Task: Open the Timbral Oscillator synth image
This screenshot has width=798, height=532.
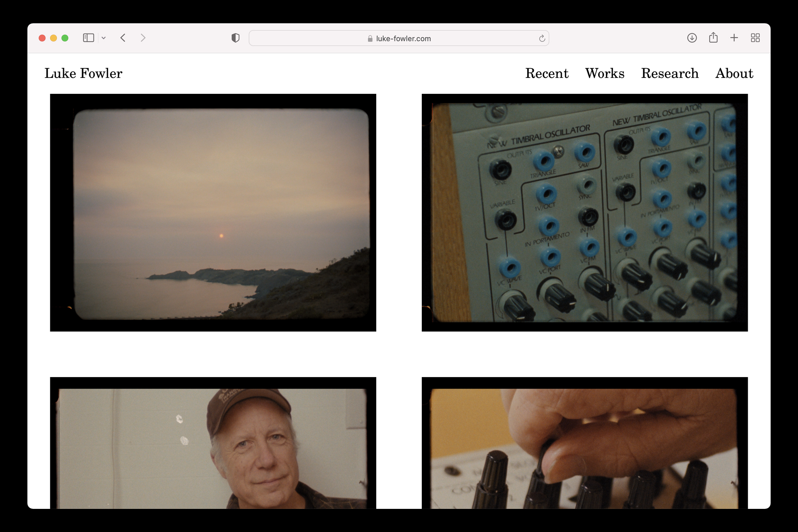Action: point(585,212)
